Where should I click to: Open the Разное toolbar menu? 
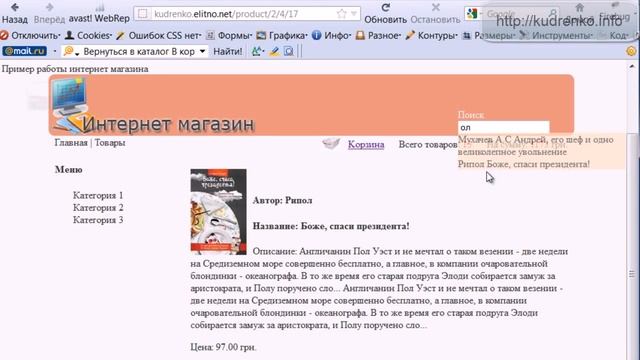point(378,36)
